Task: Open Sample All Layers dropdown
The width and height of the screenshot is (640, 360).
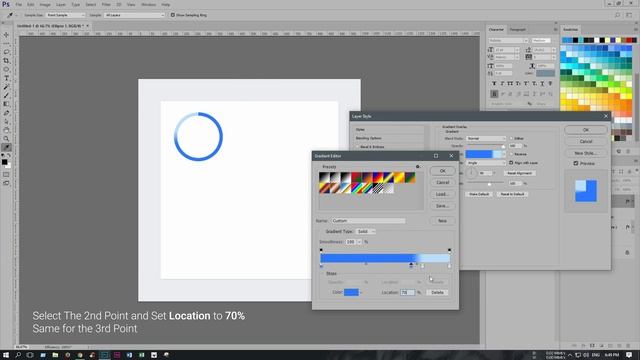Action: click(134, 15)
